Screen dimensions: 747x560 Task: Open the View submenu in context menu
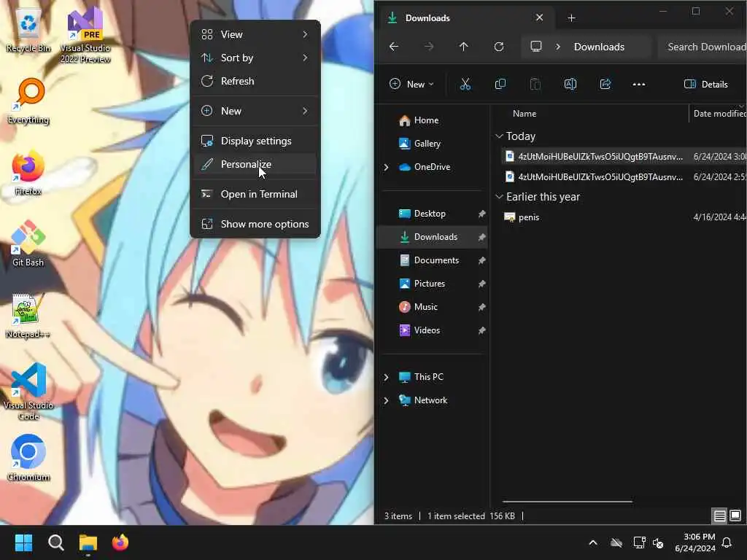[255, 34]
